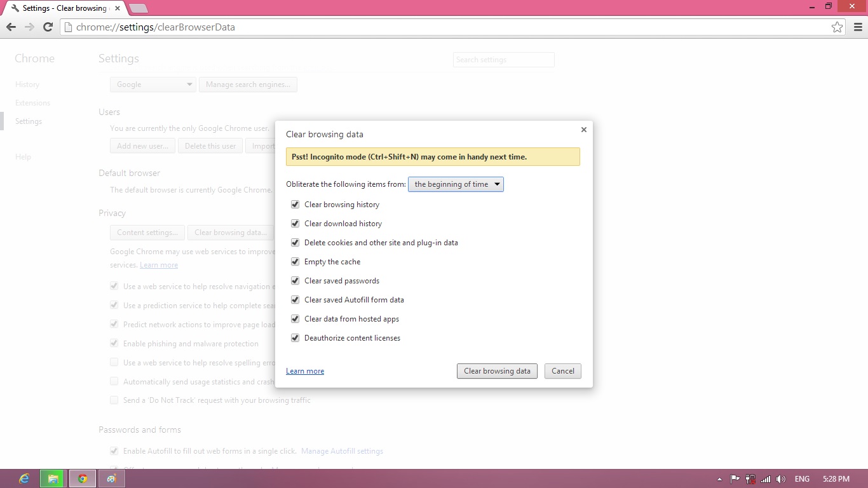Toggle the Empty the cache checkbox
The width and height of the screenshot is (868, 488).
[x=295, y=262]
